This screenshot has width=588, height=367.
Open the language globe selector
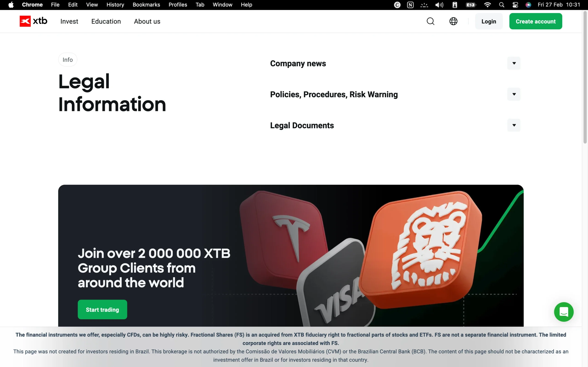coord(453,21)
